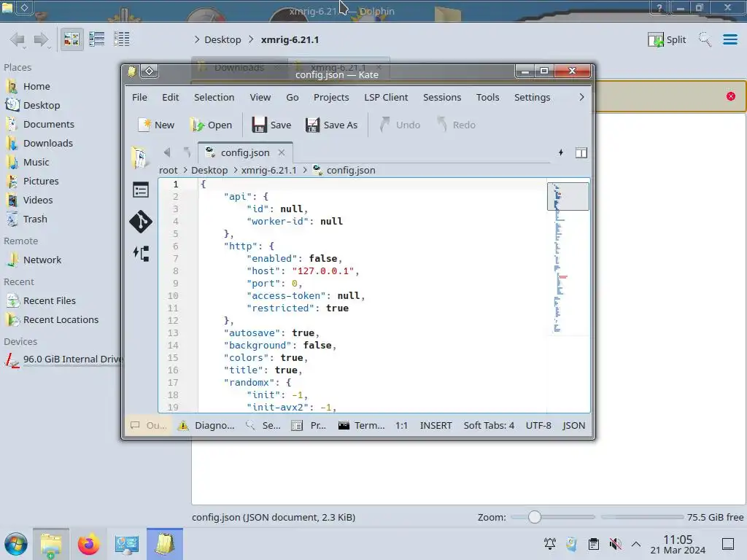Open the Projects tree panel icon
This screenshot has width=747, height=560.
[x=141, y=253]
